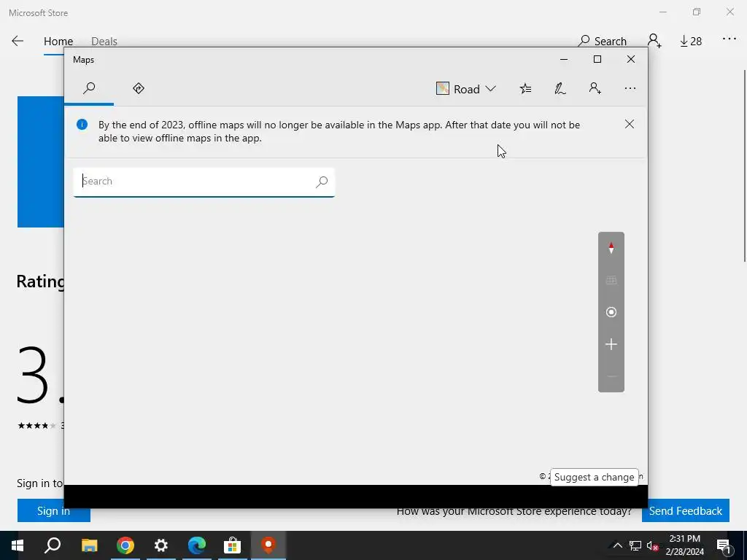Dismiss the offline maps notification banner
This screenshot has width=747, height=560.
[x=630, y=124]
